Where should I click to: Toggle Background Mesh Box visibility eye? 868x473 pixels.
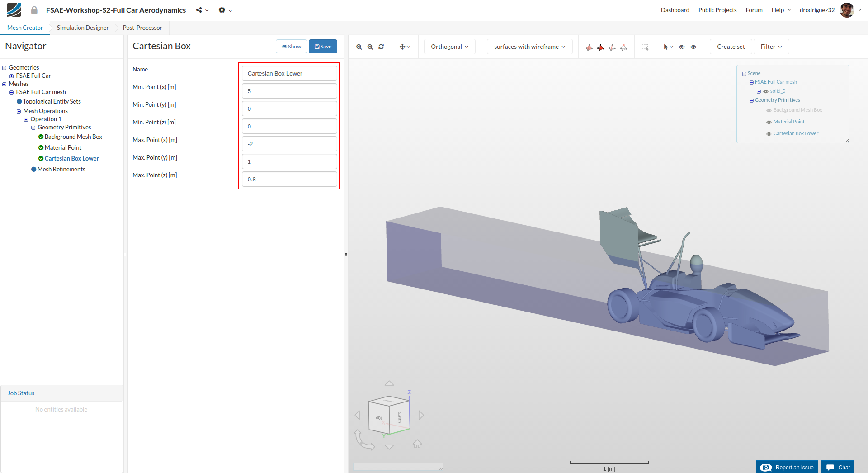click(x=769, y=110)
